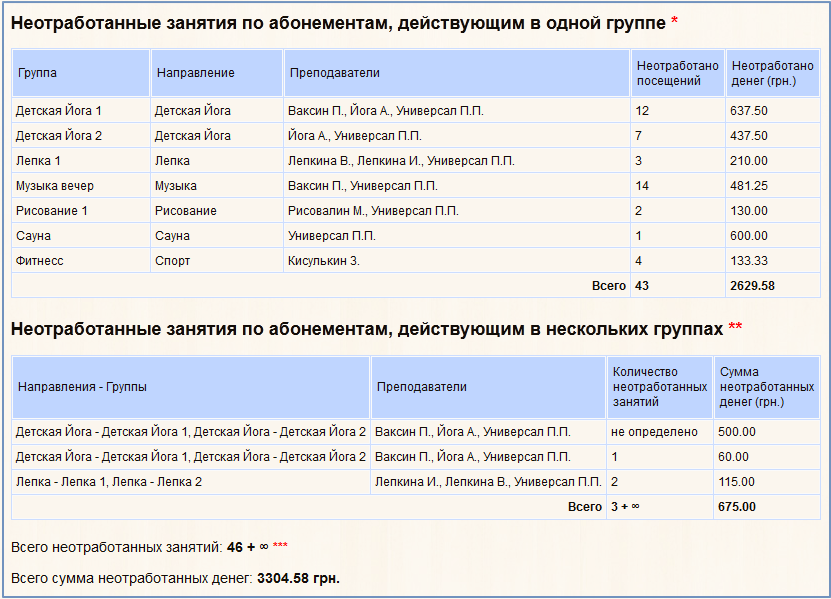Screen dimensions: 831x599
Task: Click the 'Направление' column header
Action: 194,73
